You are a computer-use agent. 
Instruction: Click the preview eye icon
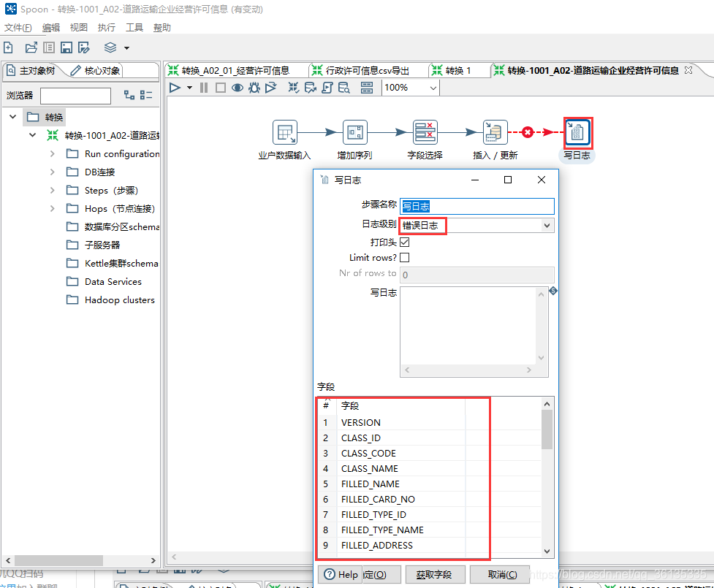point(237,88)
